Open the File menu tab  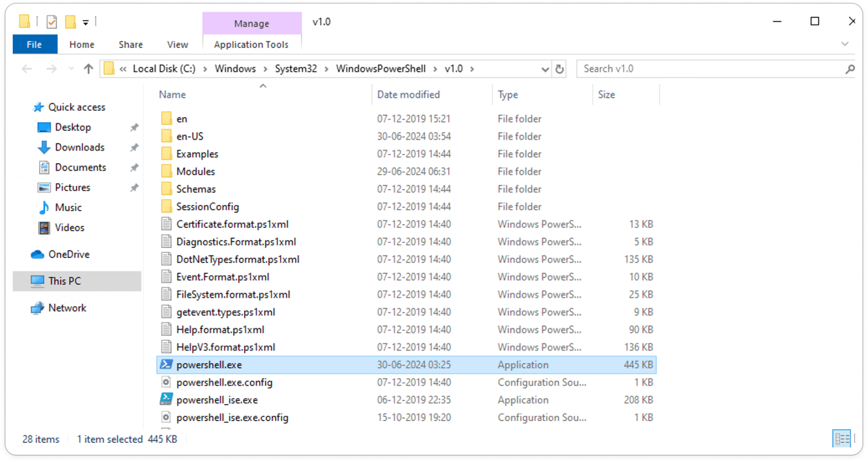(35, 45)
